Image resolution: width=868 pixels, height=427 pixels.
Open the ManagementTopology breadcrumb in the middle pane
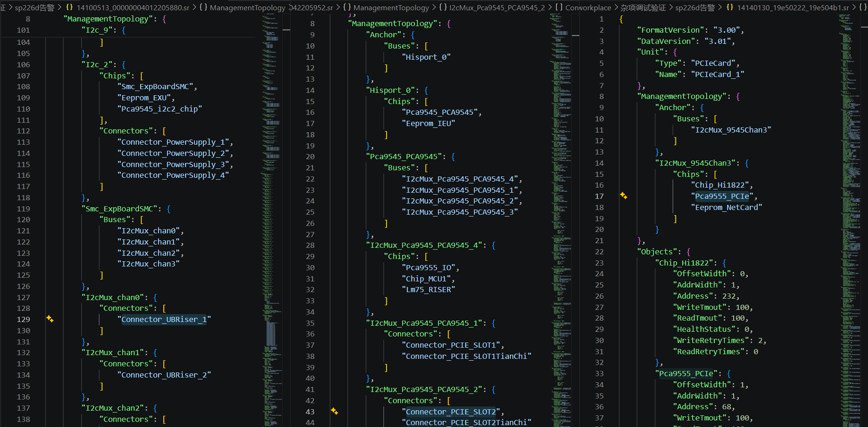[x=391, y=7]
